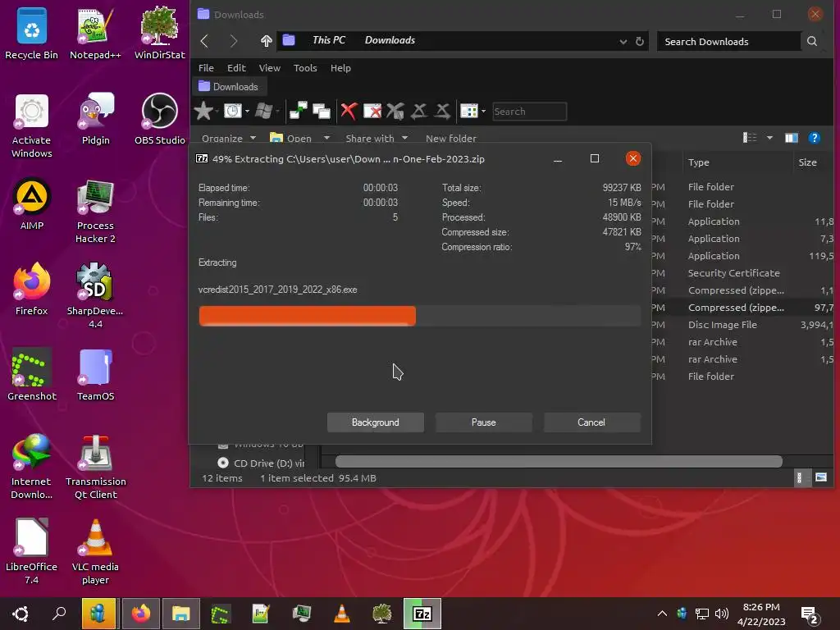Pause the extraction
Image resolution: width=840 pixels, height=630 pixels.
(x=484, y=422)
